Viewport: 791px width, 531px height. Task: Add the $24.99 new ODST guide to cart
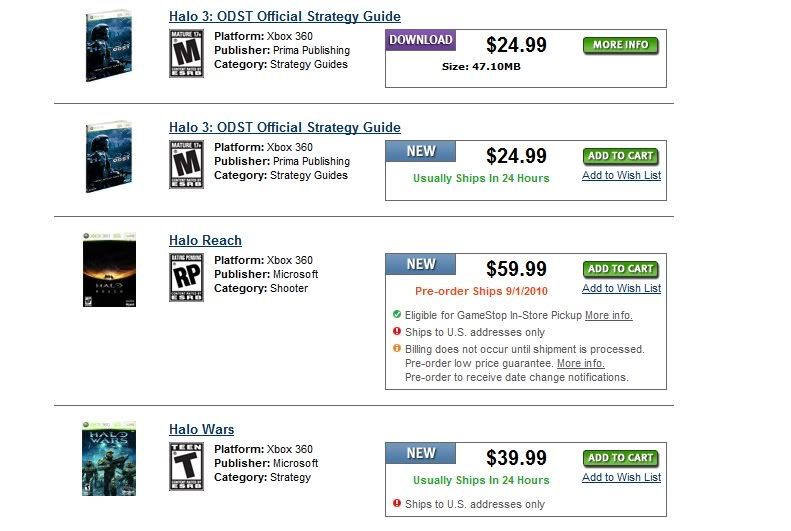click(x=620, y=156)
